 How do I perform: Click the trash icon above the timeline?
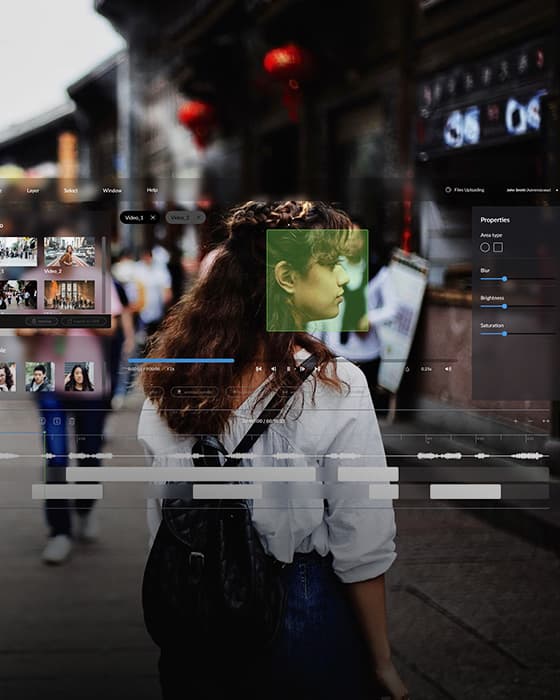[71, 421]
